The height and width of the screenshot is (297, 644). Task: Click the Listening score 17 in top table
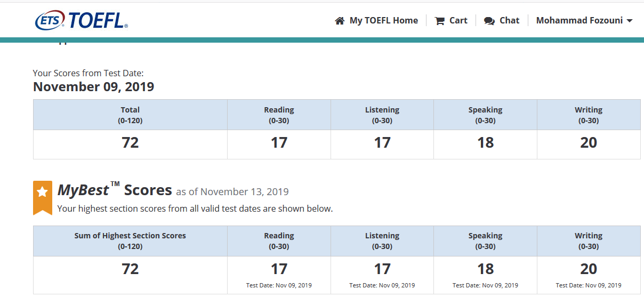point(382,143)
